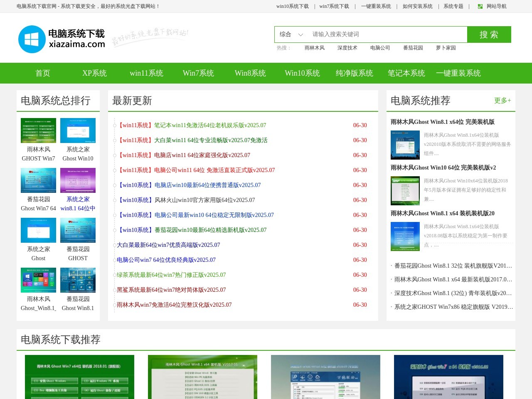
Task: Go to 纯净版系统 in the nav bar
Action: 355,73
